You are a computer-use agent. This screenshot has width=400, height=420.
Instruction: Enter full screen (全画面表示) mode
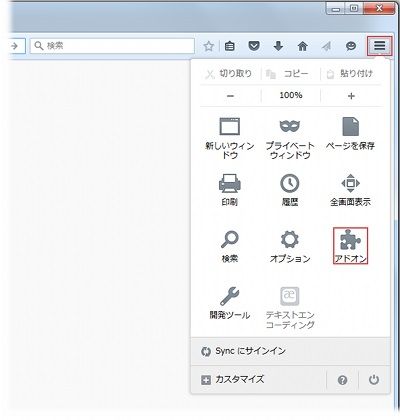(x=350, y=189)
